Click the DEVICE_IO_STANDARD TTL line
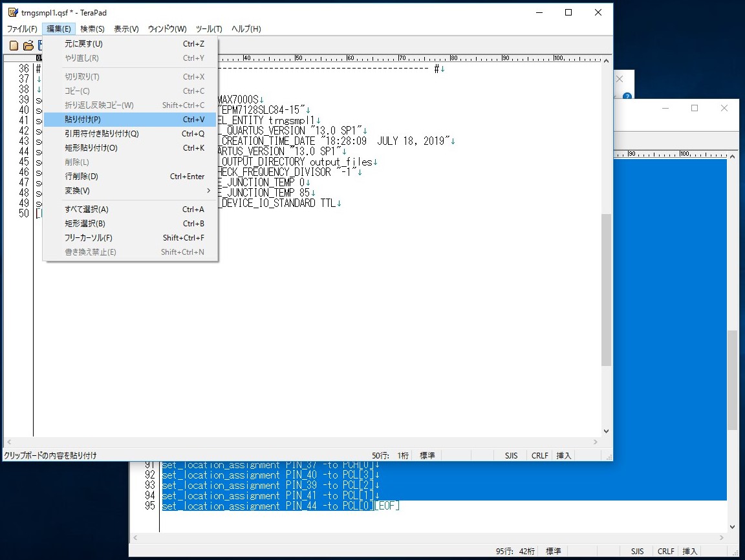The height and width of the screenshot is (560, 745). pyautogui.click(x=277, y=203)
